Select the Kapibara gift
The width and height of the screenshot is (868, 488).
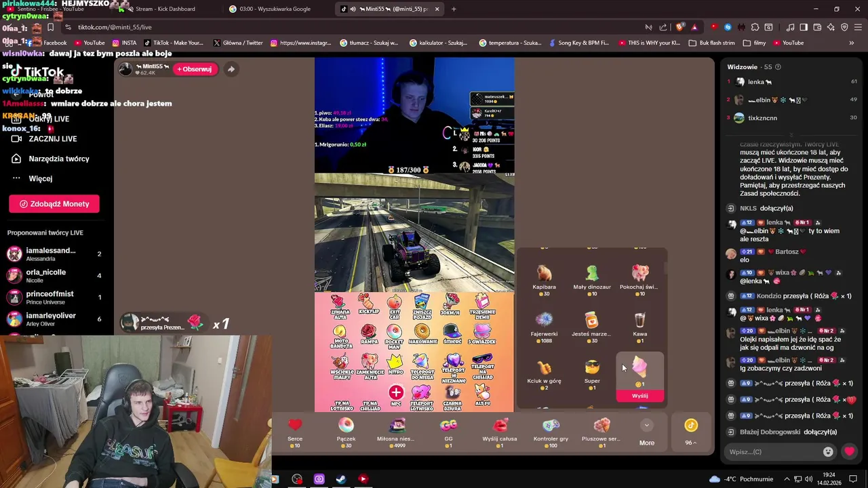pyautogui.click(x=544, y=279)
